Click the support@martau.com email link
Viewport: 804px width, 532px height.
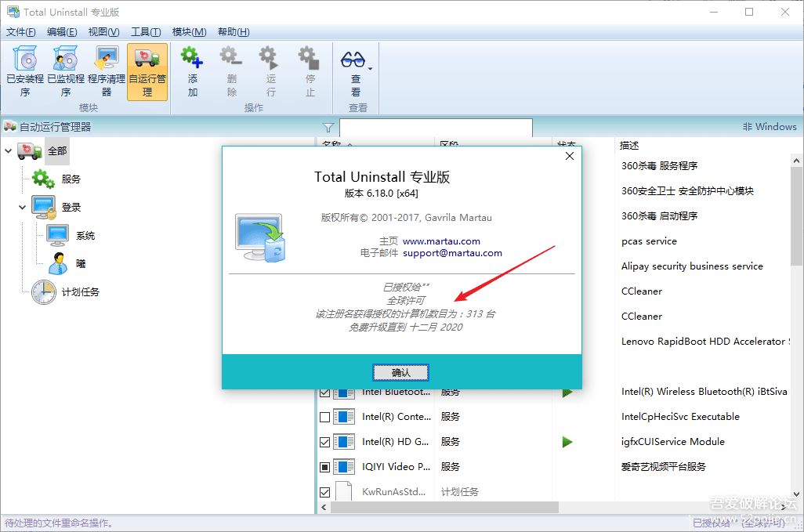tap(452, 252)
